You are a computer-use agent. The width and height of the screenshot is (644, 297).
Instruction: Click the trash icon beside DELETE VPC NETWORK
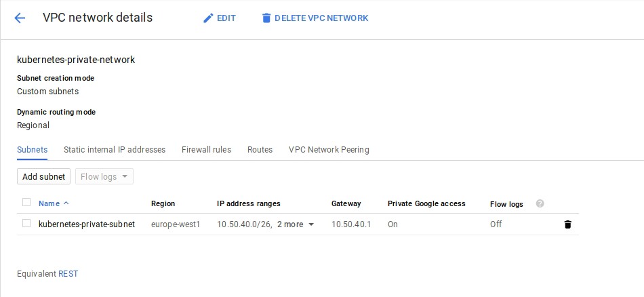266,18
